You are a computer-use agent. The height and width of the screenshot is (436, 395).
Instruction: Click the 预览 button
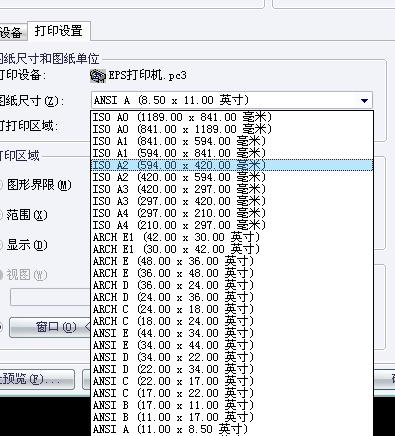point(37,379)
